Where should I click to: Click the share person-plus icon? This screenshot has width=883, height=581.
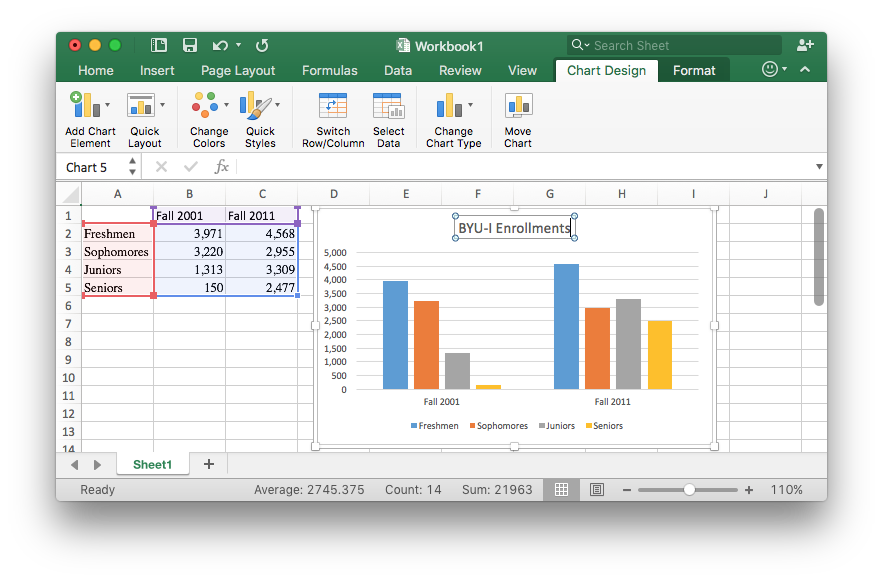point(805,45)
